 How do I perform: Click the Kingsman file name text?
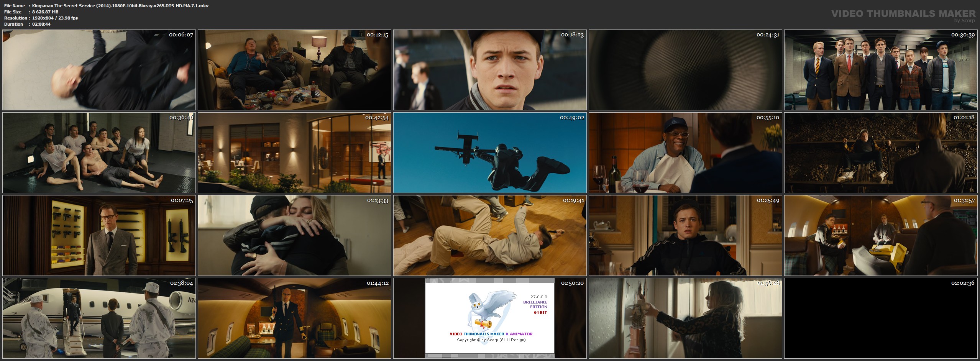[120, 6]
